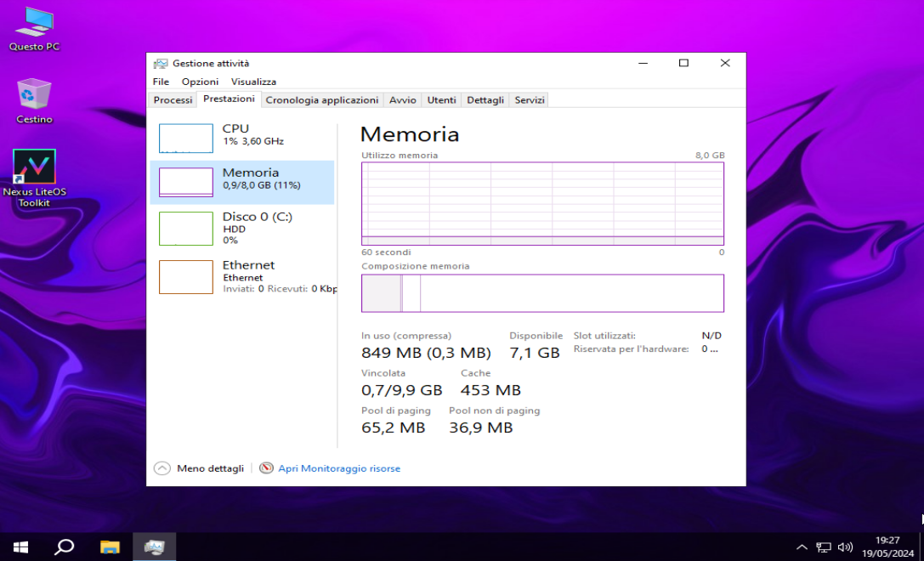
Task: Click the Composizione memoria bar
Action: pyautogui.click(x=542, y=293)
